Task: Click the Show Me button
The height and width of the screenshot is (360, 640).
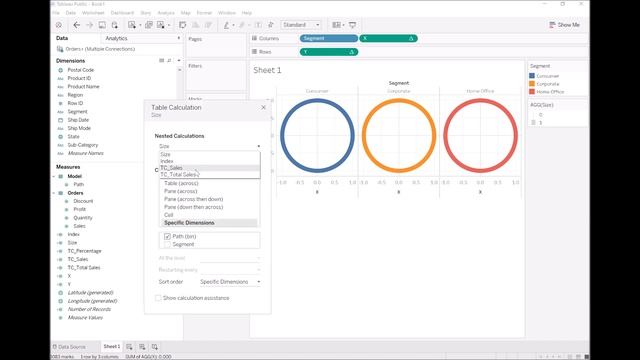Action: pyautogui.click(x=564, y=25)
